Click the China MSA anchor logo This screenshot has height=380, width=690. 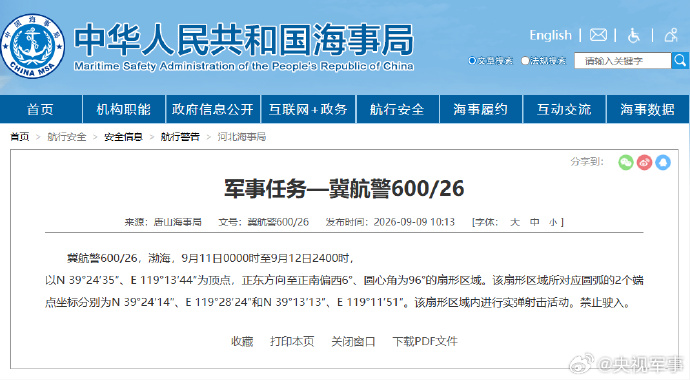[33, 46]
